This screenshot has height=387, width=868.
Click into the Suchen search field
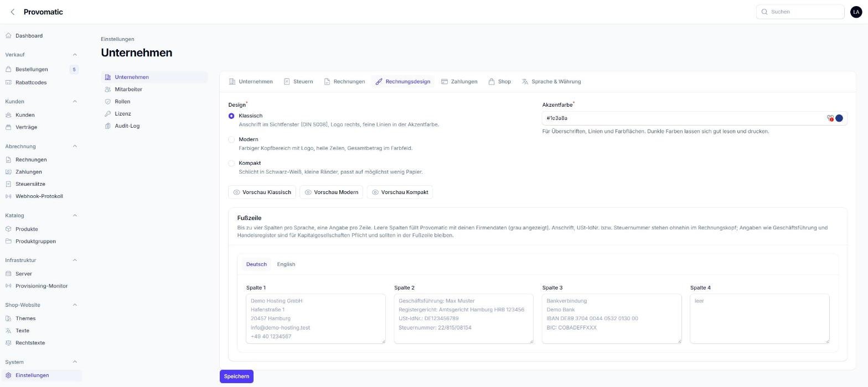point(800,12)
